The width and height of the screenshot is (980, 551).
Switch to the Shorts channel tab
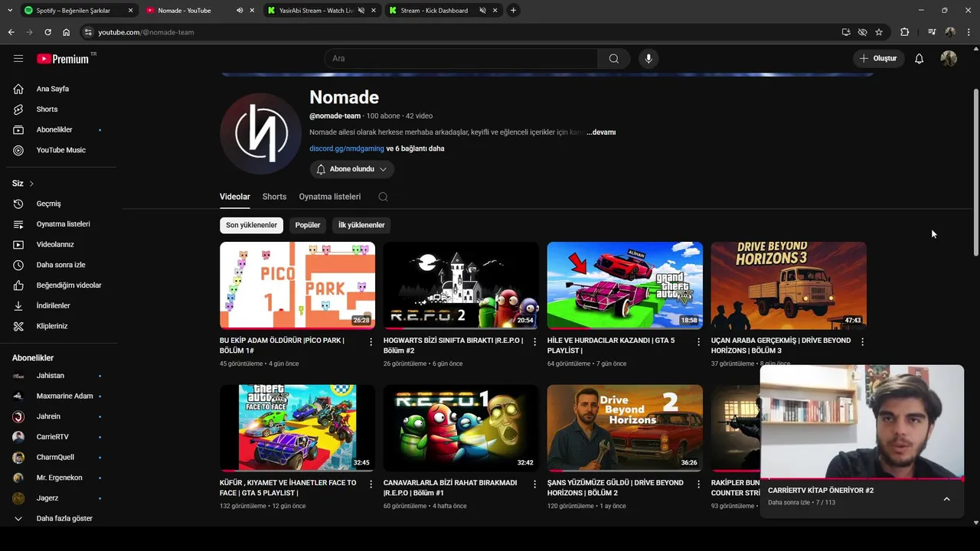[x=274, y=197]
